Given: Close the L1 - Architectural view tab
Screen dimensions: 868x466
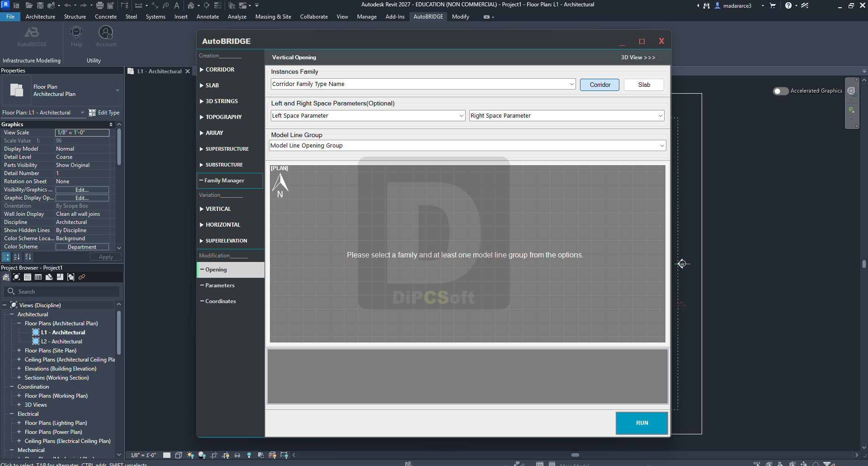Looking at the screenshot, I should click(188, 71).
